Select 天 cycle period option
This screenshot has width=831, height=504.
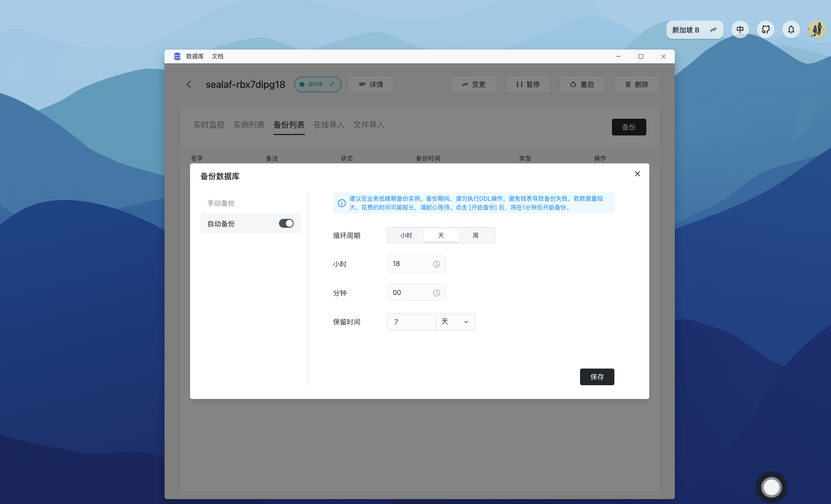441,236
